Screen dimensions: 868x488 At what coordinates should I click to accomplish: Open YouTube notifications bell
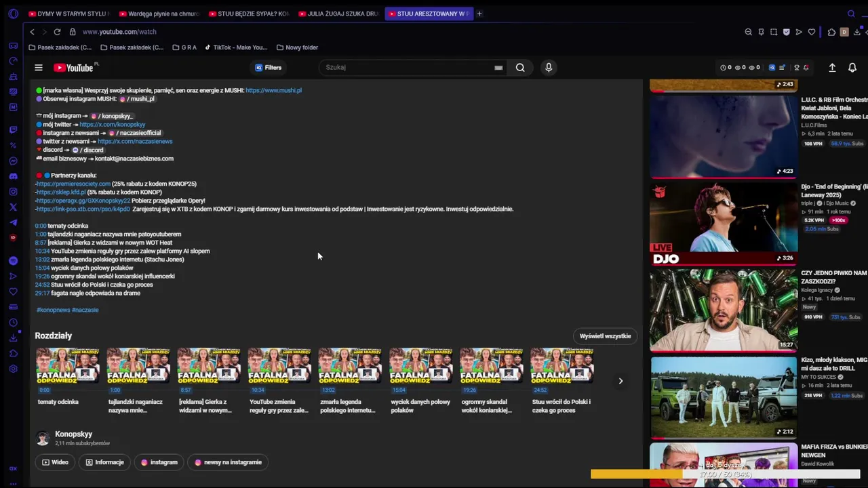(852, 68)
